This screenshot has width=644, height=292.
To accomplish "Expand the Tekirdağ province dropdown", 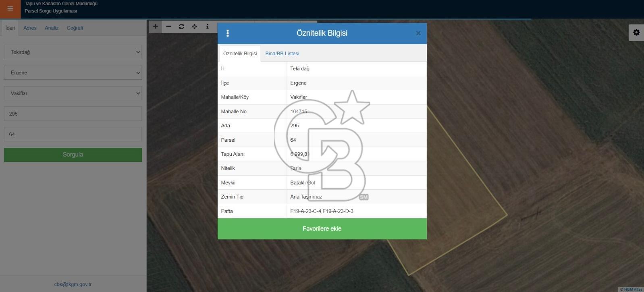I will [73, 52].
